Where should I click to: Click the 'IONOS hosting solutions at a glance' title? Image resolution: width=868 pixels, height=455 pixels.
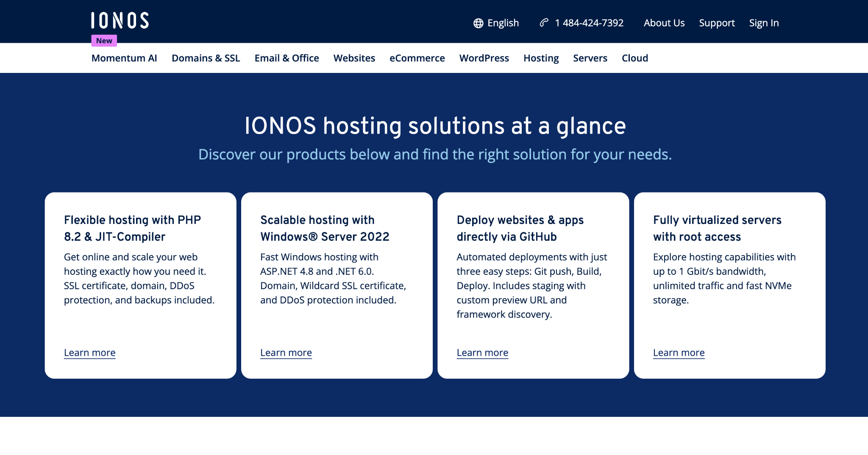pos(435,126)
